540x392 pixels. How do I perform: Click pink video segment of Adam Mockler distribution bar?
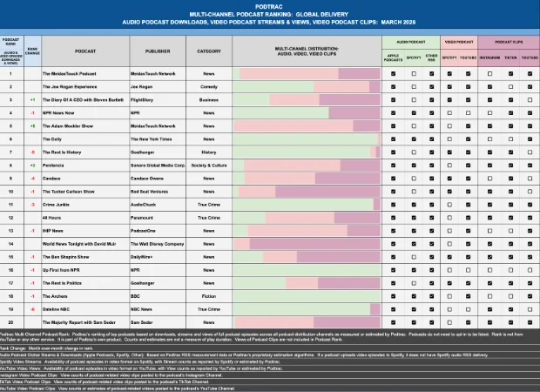click(294, 126)
